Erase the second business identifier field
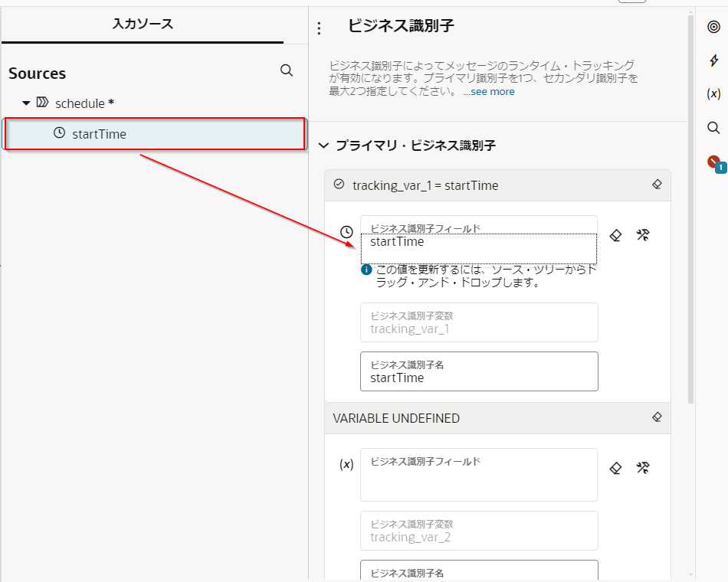Viewport: 728px width, 582px height. (615, 468)
